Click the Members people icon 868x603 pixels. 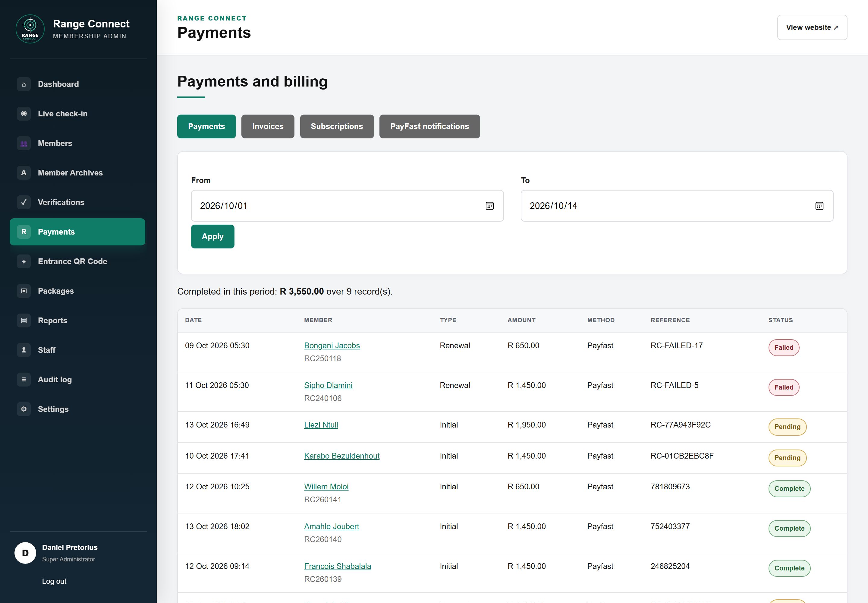pos(24,143)
